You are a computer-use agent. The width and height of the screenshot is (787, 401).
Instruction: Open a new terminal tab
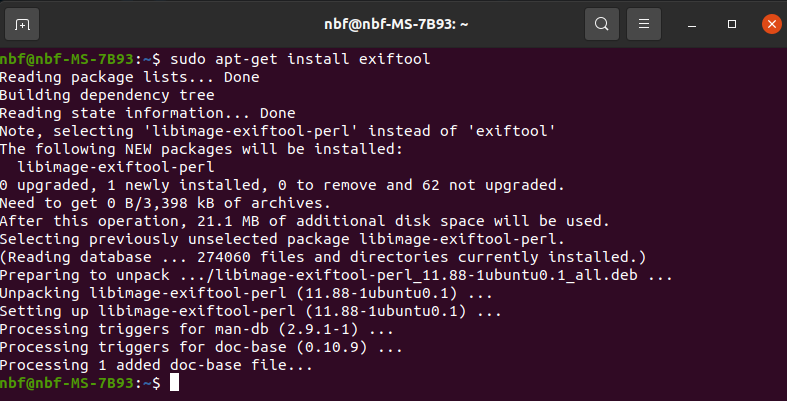point(22,24)
